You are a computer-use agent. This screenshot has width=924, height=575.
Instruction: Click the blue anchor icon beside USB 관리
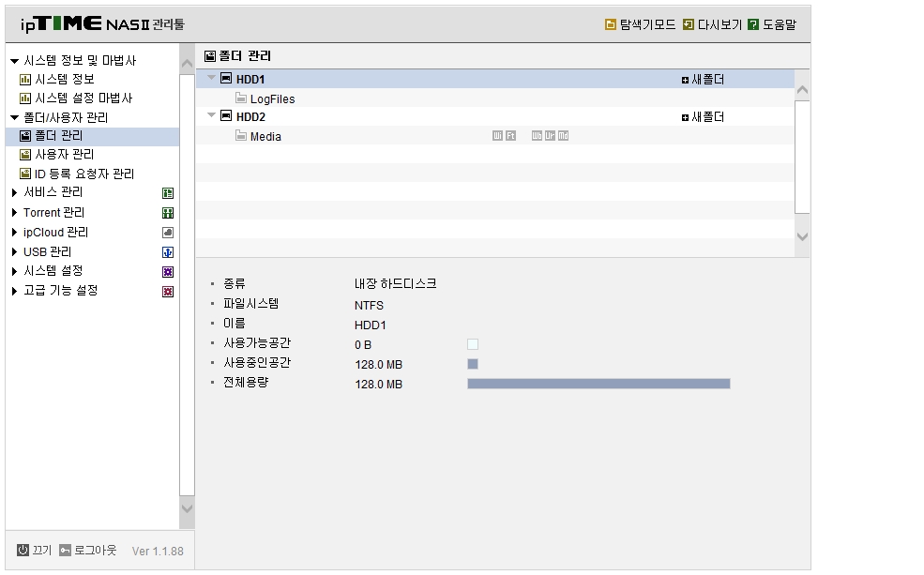click(168, 252)
